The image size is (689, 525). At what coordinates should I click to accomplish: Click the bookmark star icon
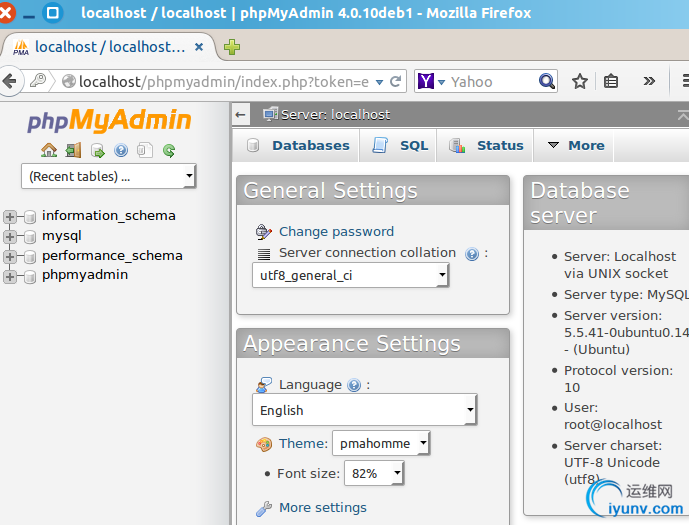pyautogui.click(x=580, y=81)
